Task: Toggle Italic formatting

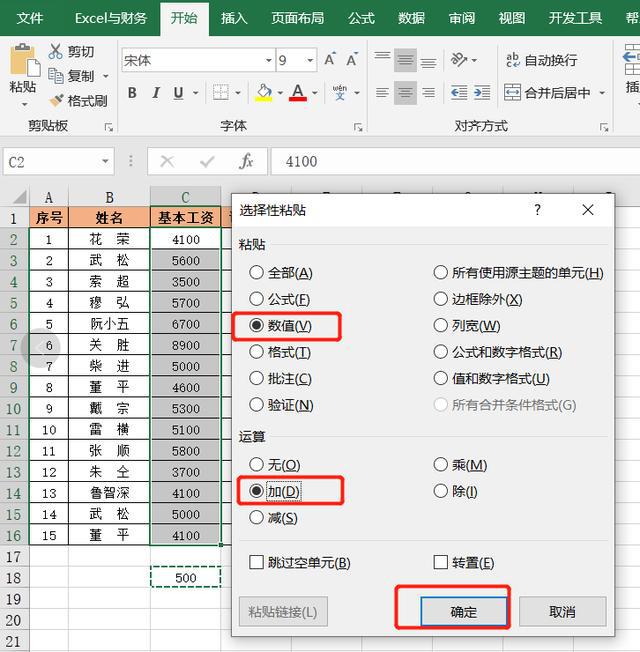Action: click(x=156, y=93)
